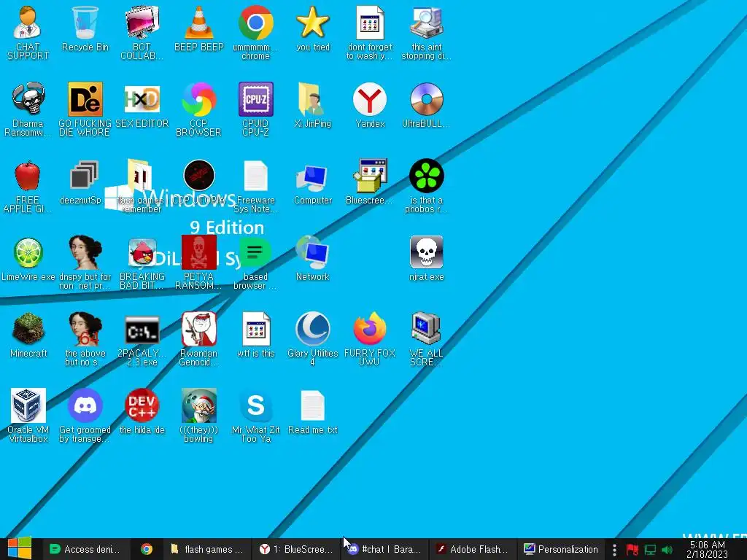Select the njrat.exe skull icon
The height and width of the screenshot is (560, 747).
(426, 258)
